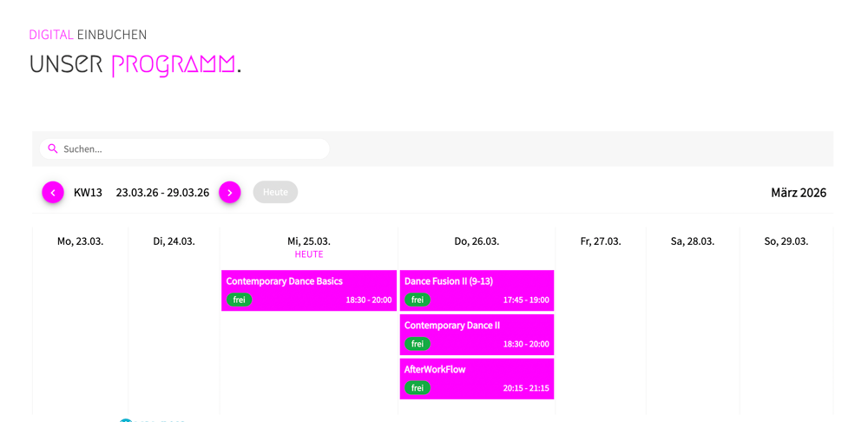868x422 pixels.
Task: Select the Fr, 27.03. day header
Action: 601,241
